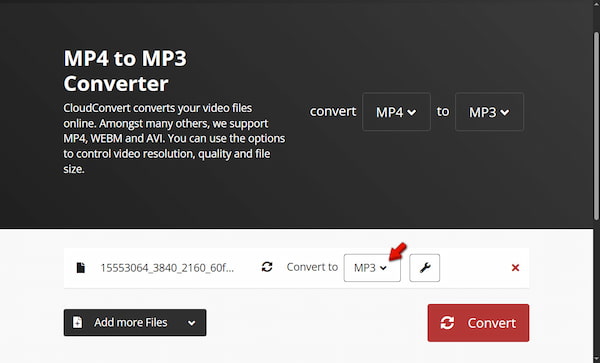Viewport: 600px width, 363px height.
Task: Open the MP3 target format dropdown in header
Action: [489, 112]
